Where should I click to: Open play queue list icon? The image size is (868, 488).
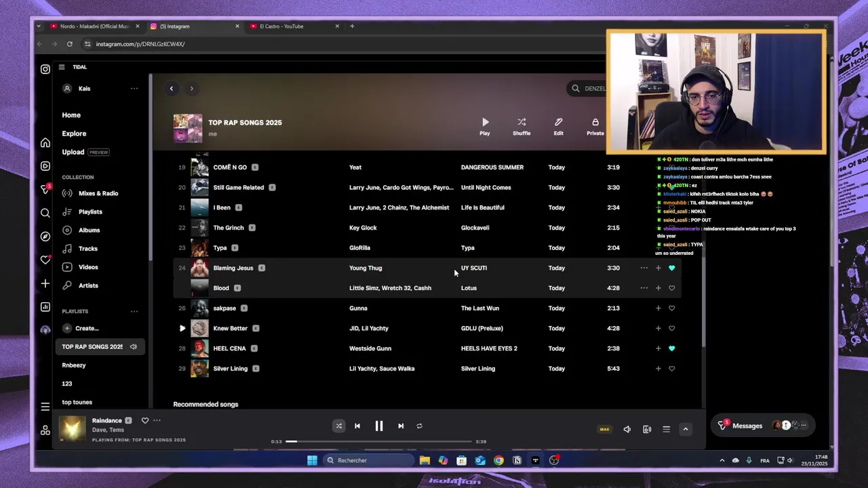(666, 429)
